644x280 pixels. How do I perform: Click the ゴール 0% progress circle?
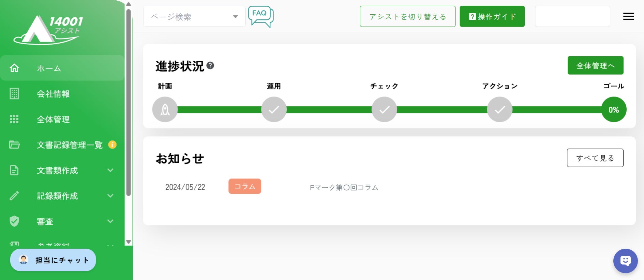614,109
